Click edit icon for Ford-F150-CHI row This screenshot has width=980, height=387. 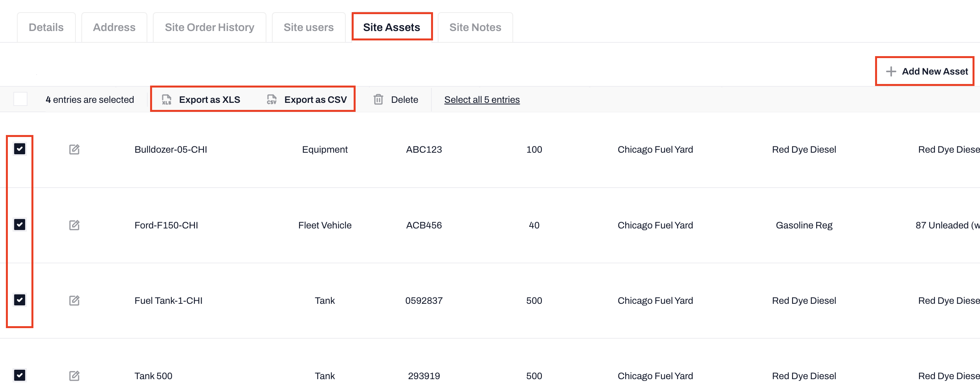[74, 225]
